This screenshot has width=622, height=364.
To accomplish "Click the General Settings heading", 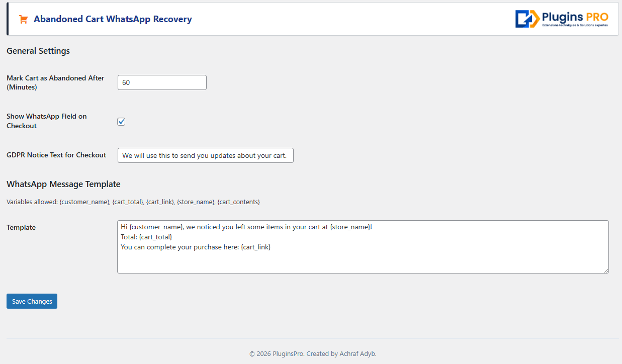I will 38,51.
